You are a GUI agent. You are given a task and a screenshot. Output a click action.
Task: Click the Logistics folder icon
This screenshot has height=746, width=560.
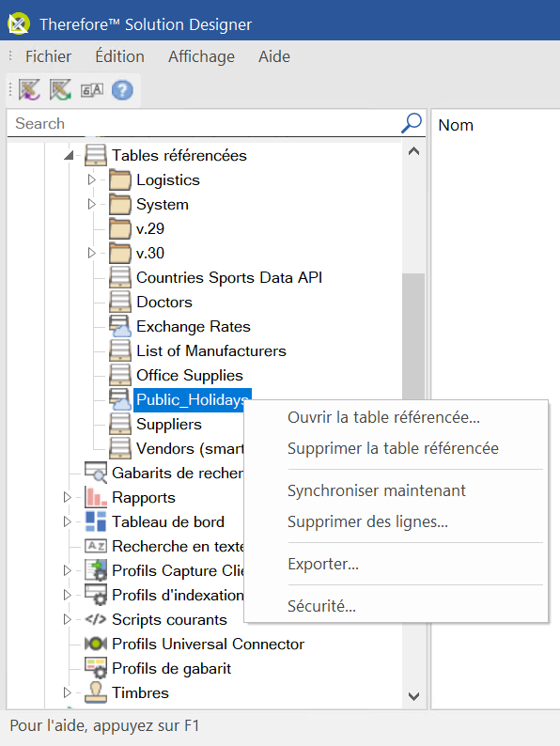tap(120, 180)
